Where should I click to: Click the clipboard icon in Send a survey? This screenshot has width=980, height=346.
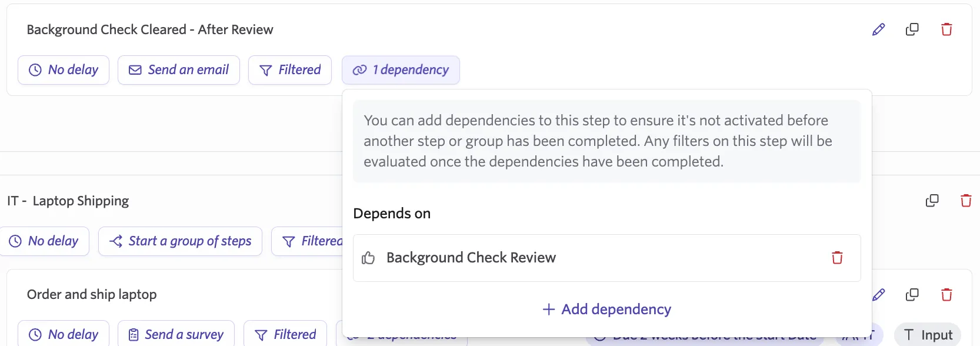point(134,335)
